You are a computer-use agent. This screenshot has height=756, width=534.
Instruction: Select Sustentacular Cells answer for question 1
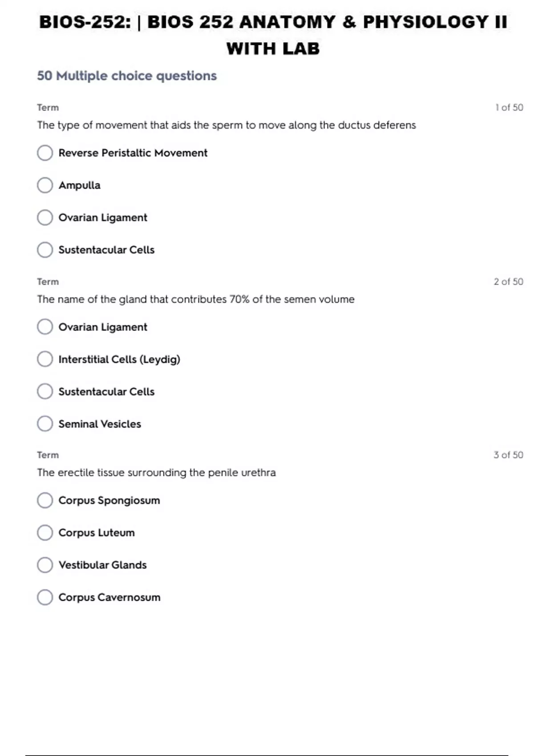click(45, 250)
